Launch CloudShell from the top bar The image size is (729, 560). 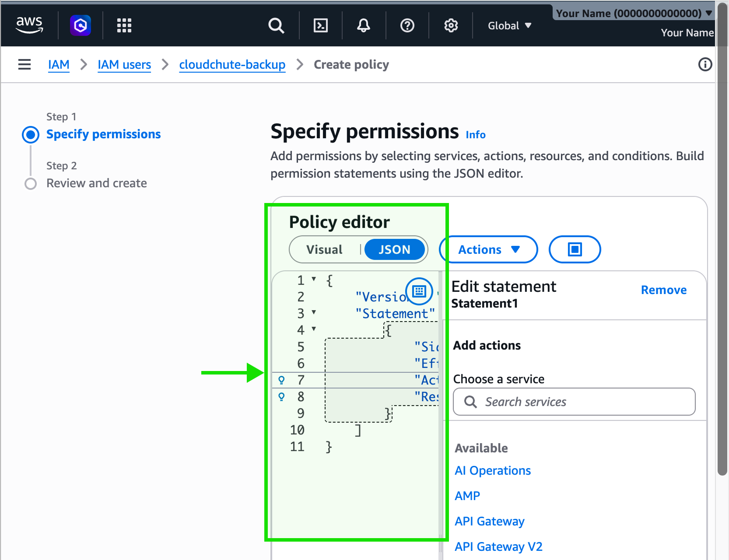click(x=321, y=25)
